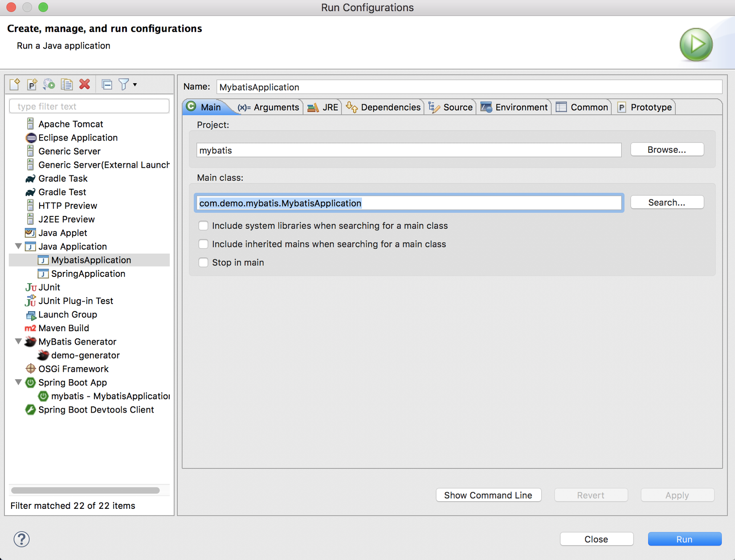Open the help question mark icon
735x560 pixels.
coord(21,539)
